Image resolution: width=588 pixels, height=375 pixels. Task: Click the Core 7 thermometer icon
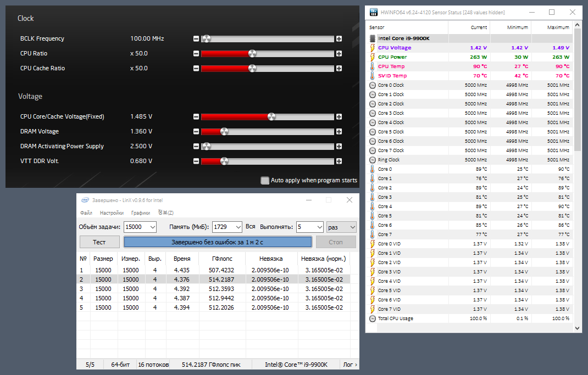tap(373, 234)
